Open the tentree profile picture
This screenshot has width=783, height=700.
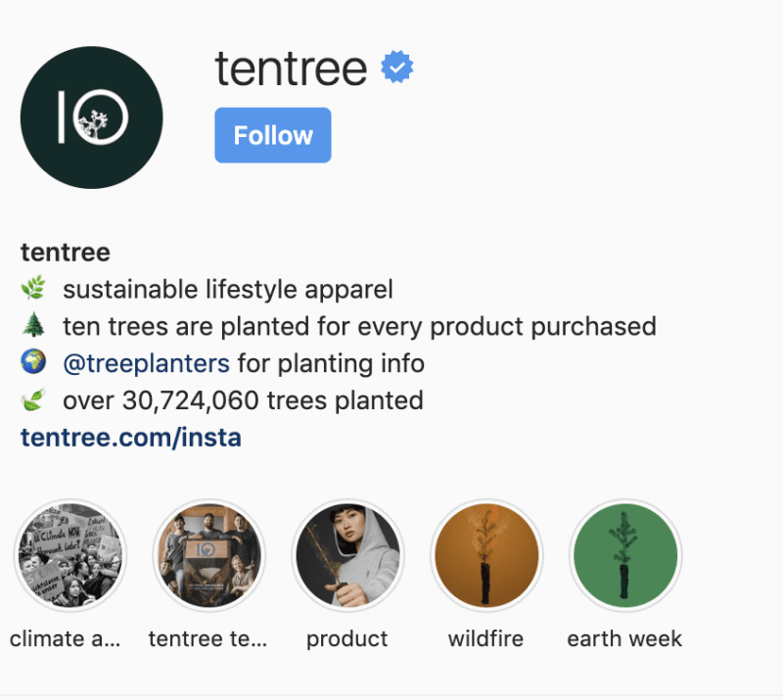pyautogui.click(x=91, y=117)
